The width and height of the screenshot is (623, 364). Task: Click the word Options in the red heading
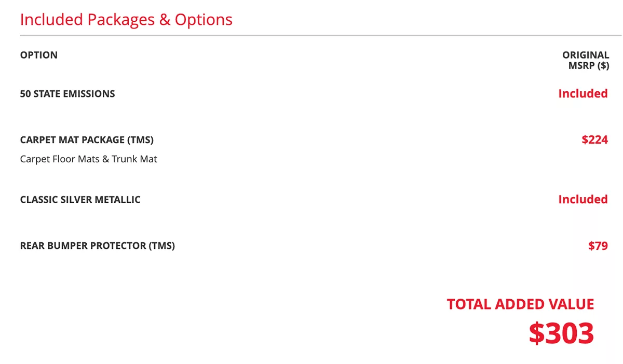coord(204,20)
